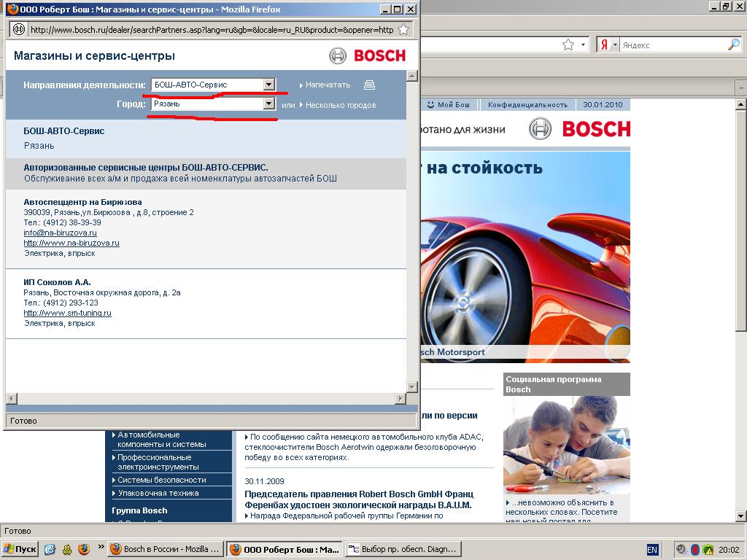Click the info@na-biruzova.ru email link

coord(60,233)
